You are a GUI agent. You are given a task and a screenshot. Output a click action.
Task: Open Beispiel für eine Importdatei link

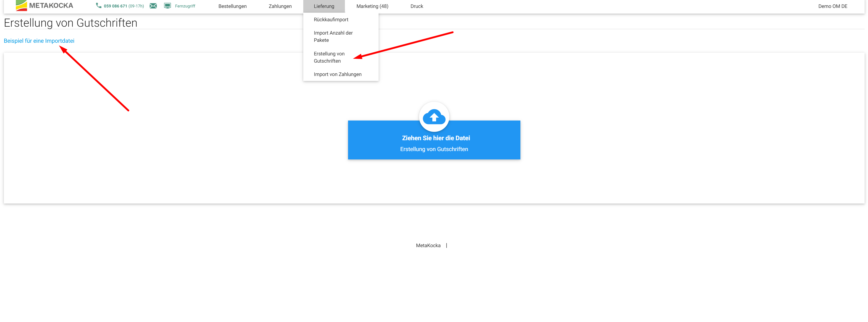39,41
